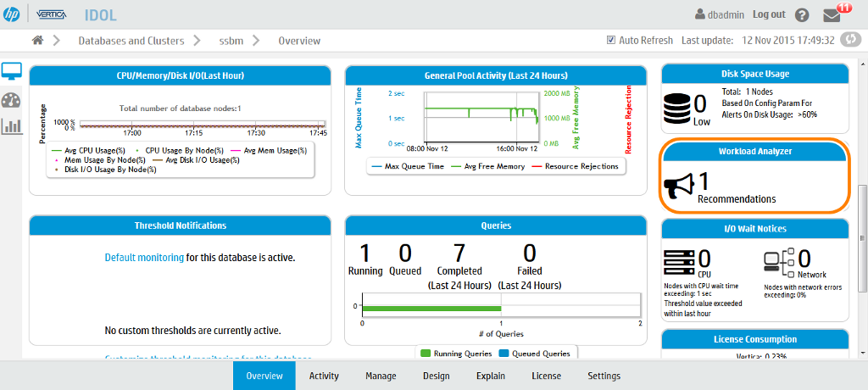The image size is (868, 390).
Task: Click the Log out link
Action: (769, 14)
